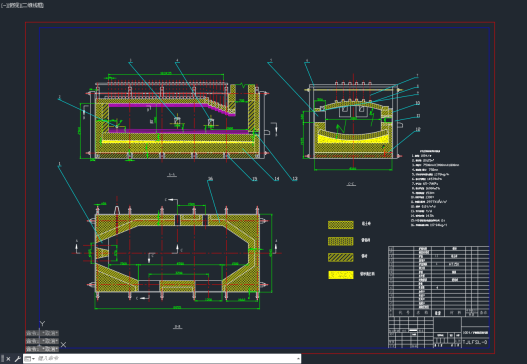Select callout number 14 below the section view
Screen dimensions: 527x364
coord(277,179)
